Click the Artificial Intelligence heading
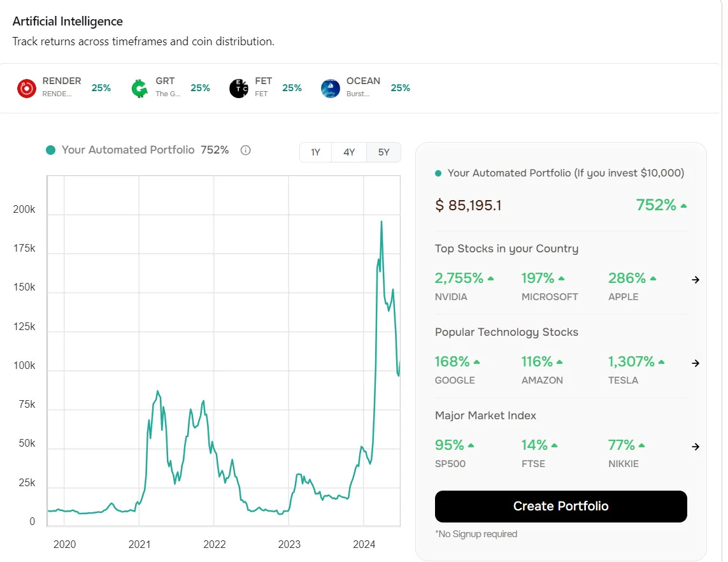 [68, 22]
